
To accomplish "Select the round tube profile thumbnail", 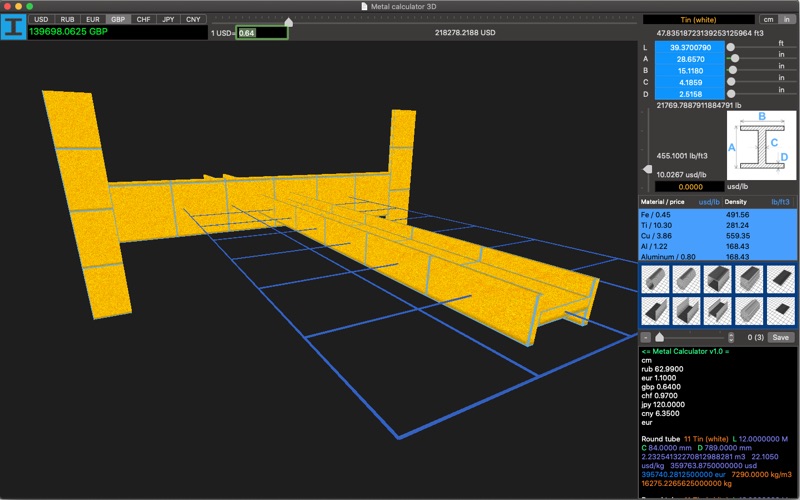I will pyautogui.click(x=655, y=280).
